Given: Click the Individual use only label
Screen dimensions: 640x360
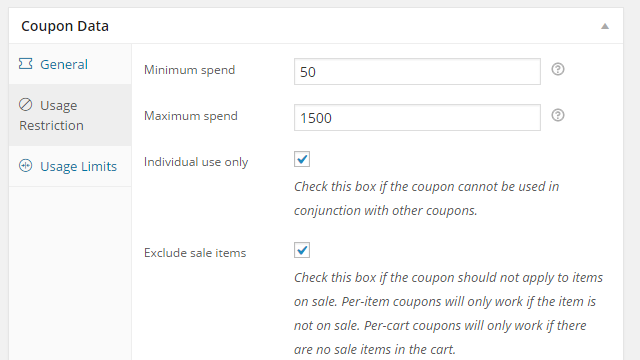Looking at the screenshot, I should point(196,162).
